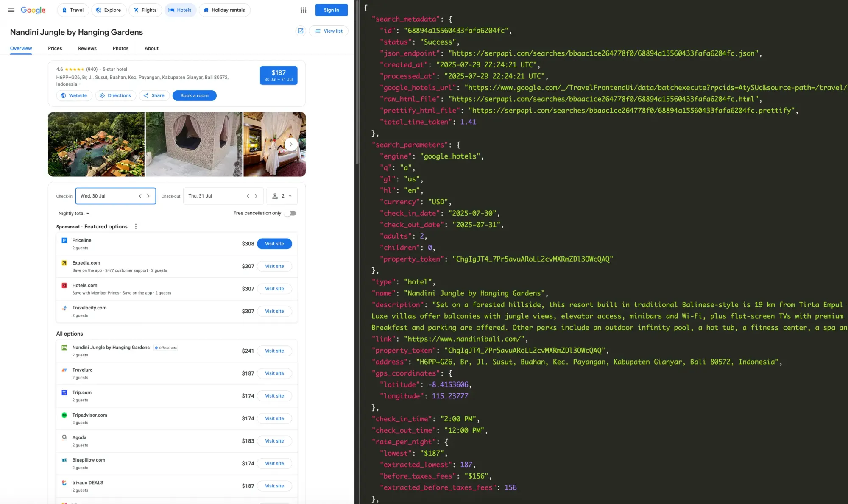Go to next check-in date
Image resolution: width=848 pixels, height=504 pixels.
point(148,196)
